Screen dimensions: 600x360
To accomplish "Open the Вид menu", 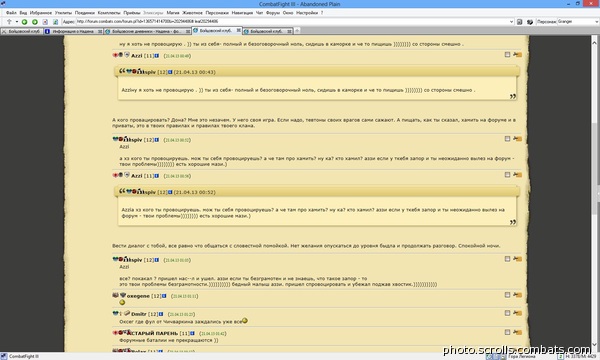I will 23,13.
